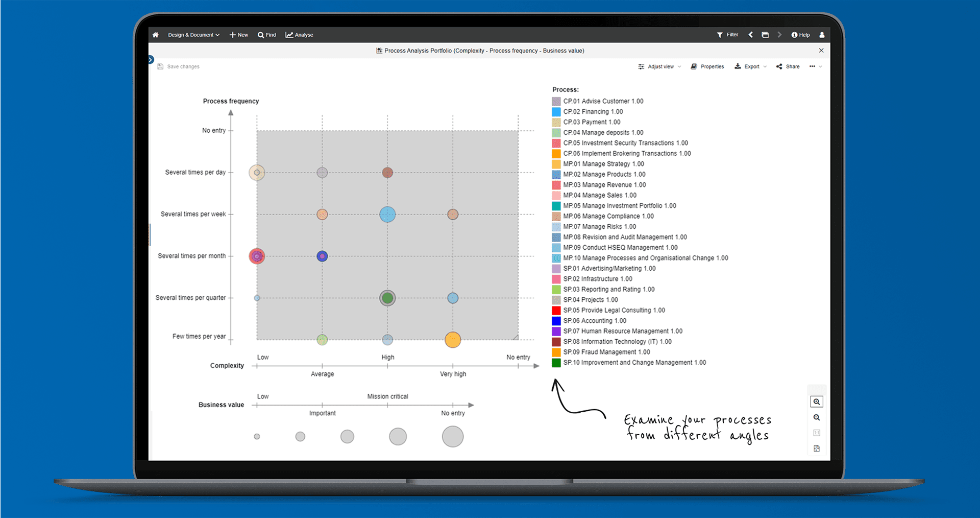980x518 pixels.
Task: Open the Design & Document menu
Action: click(193, 35)
